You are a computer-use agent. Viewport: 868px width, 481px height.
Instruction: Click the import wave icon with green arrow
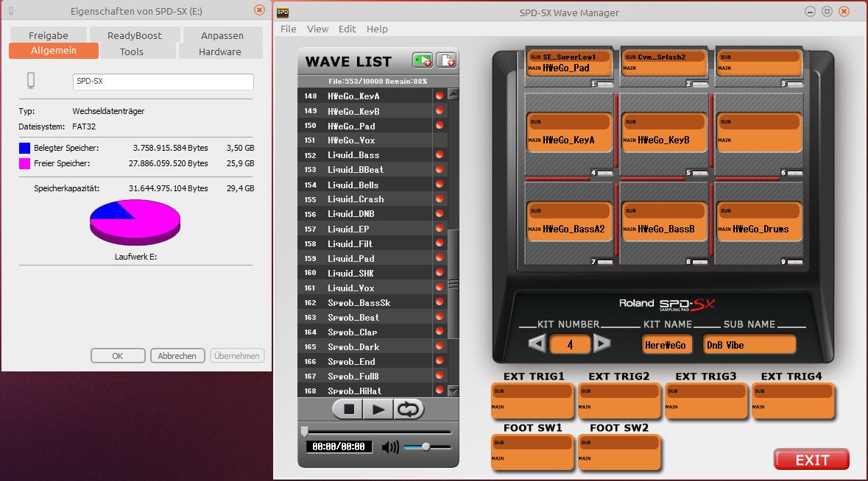(x=423, y=60)
